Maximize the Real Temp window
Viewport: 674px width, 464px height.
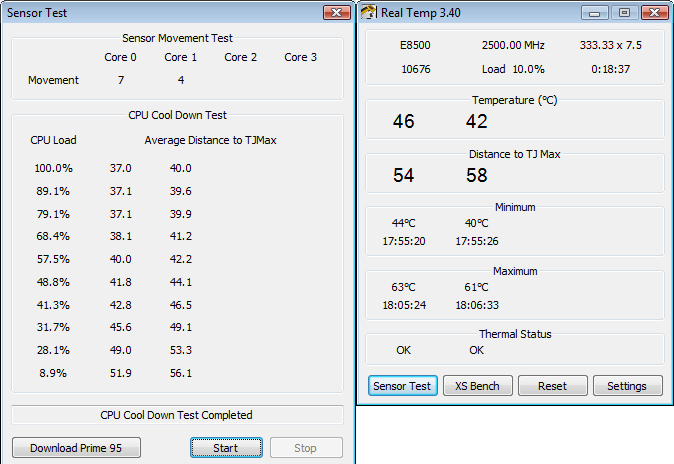click(624, 13)
